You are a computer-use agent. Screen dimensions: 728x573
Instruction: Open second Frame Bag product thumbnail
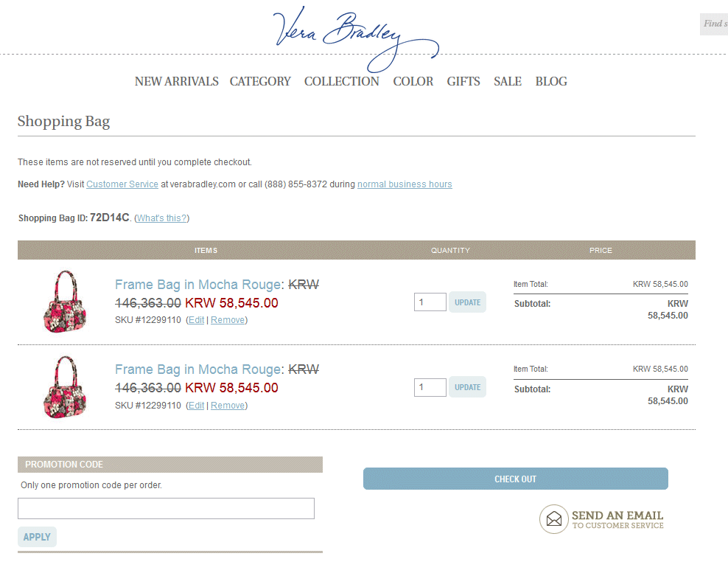[x=65, y=387]
